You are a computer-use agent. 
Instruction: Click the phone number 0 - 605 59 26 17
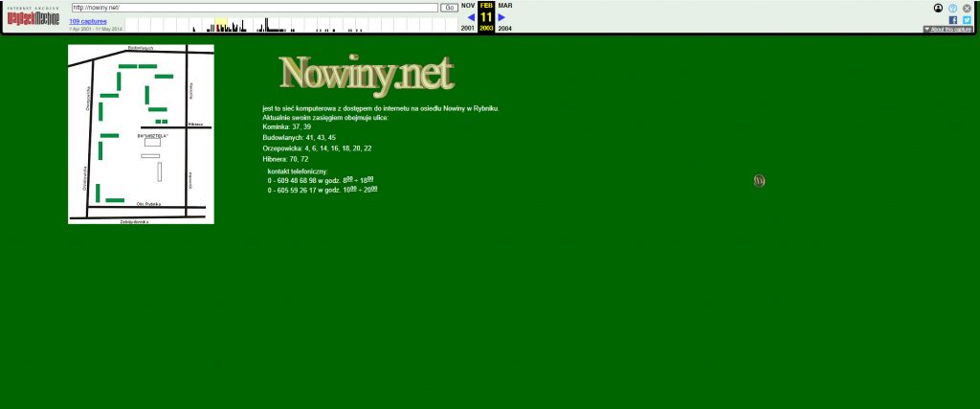[x=292, y=190]
